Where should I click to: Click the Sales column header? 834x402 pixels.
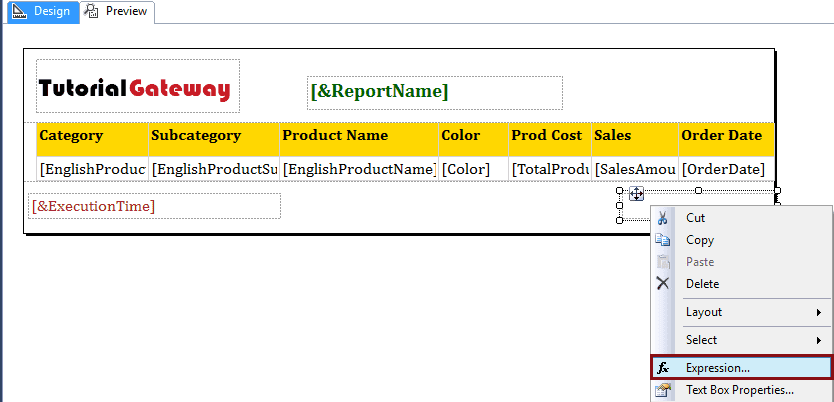(635, 139)
